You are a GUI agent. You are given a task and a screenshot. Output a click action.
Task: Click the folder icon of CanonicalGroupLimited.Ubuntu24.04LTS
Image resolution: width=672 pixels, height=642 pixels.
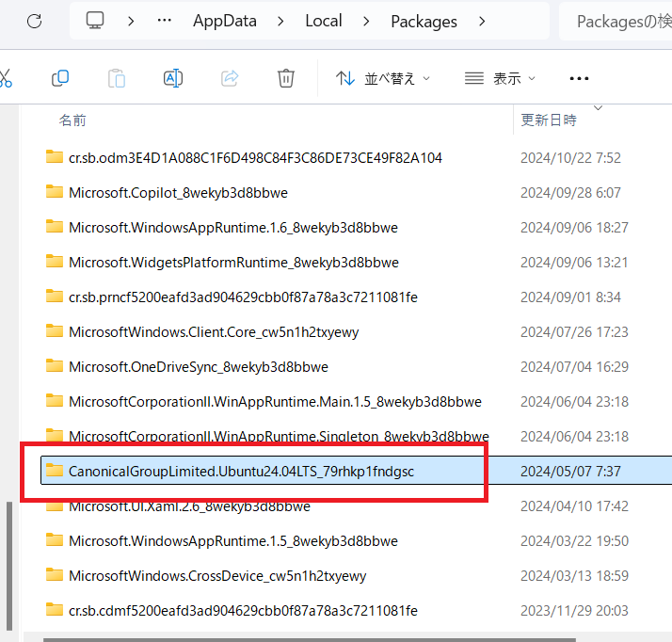55,470
